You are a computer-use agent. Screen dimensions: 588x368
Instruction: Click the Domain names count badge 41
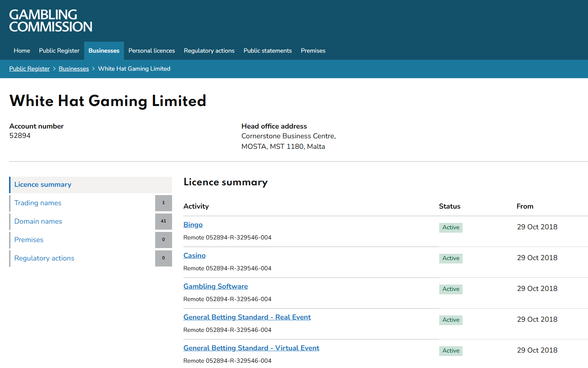pyautogui.click(x=163, y=221)
